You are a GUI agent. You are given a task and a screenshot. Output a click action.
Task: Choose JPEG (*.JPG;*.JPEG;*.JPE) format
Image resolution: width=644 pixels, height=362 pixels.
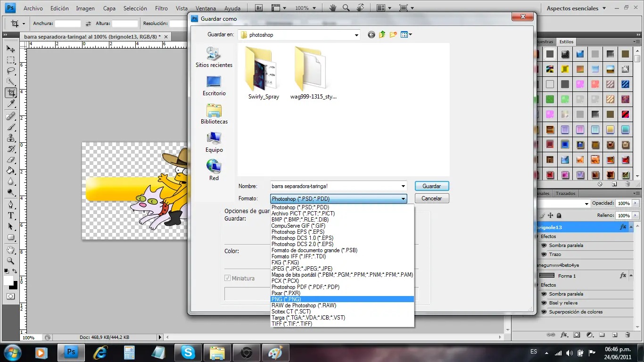coord(342,269)
